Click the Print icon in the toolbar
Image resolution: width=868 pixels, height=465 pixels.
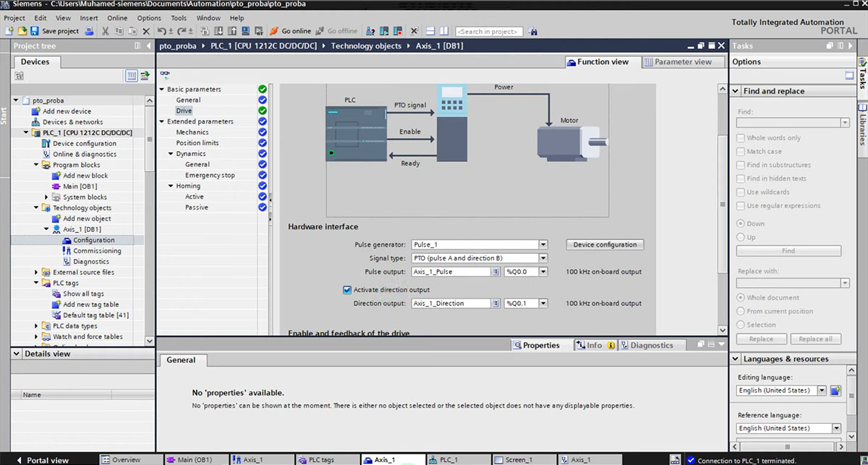tap(89, 31)
